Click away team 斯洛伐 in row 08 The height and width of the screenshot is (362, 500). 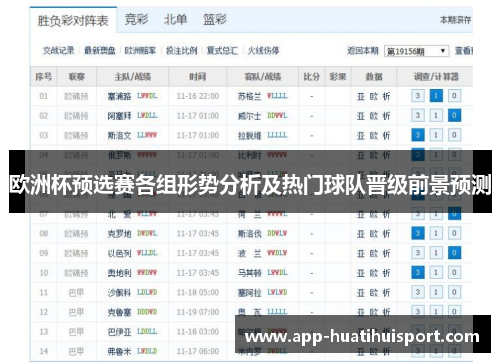coord(250,234)
